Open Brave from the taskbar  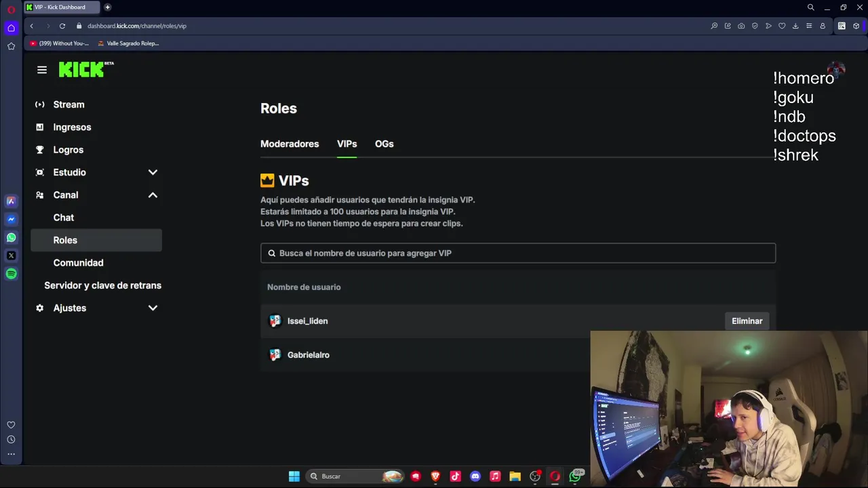(435, 476)
